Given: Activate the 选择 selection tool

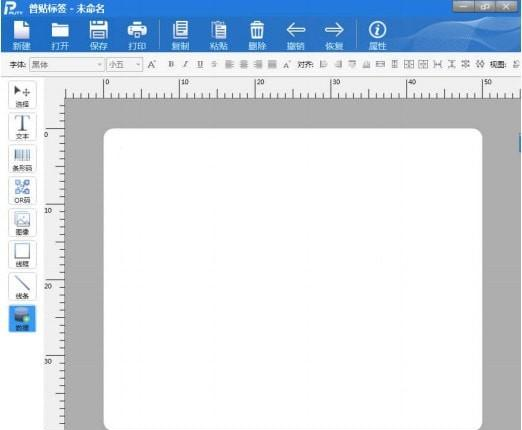Looking at the screenshot, I should [22, 95].
